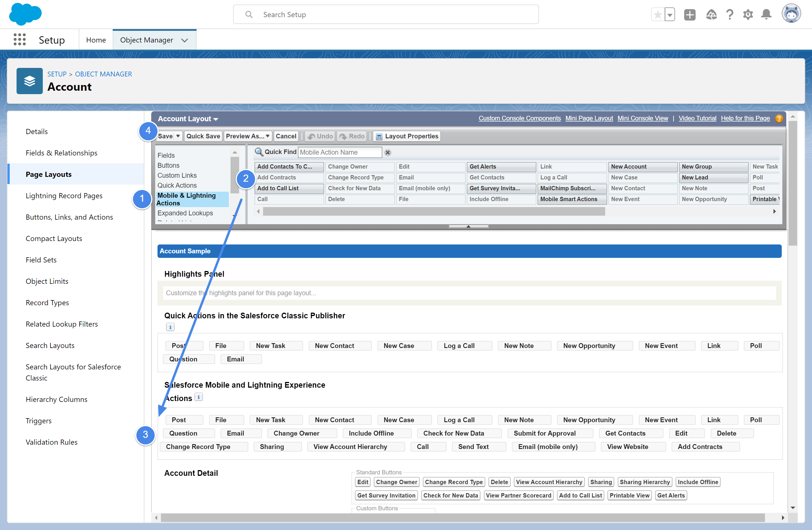Select Buttons in the palette category list
This screenshot has height=530, width=812.
point(168,165)
